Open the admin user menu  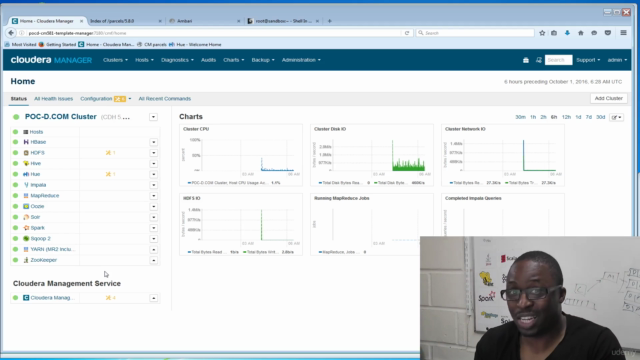pyautogui.click(x=617, y=60)
